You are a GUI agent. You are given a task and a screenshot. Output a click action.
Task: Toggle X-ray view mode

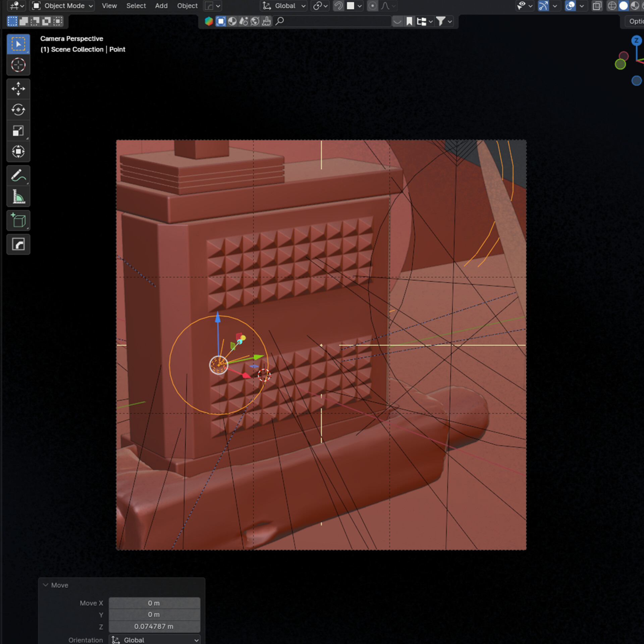pos(597,6)
